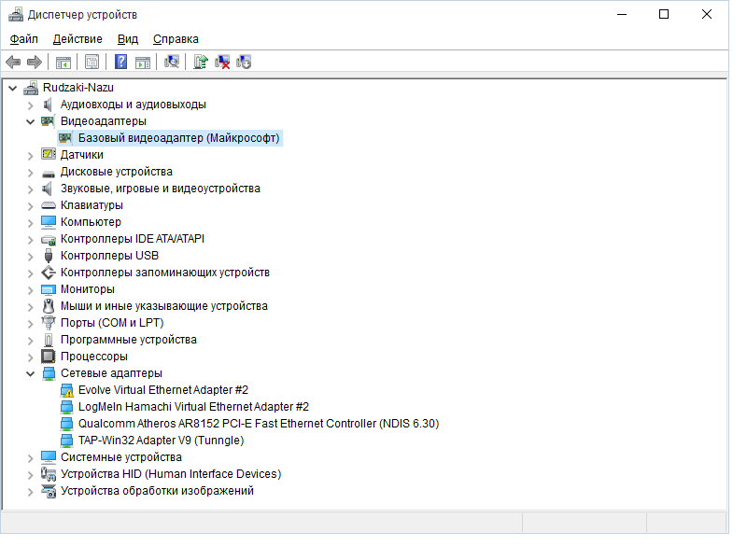Click the Датчики sensor icon
The width and height of the screenshot is (747, 560).
pyautogui.click(x=49, y=154)
